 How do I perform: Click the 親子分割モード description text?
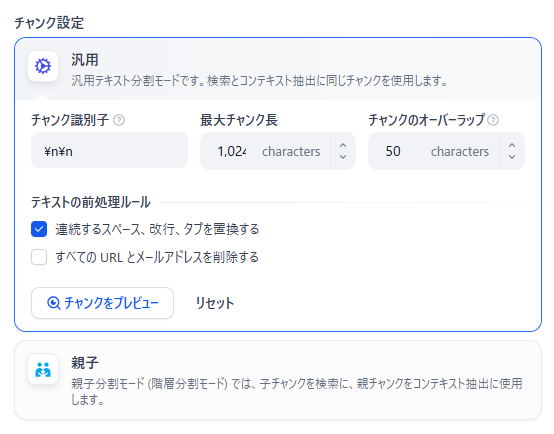(297, 391)
